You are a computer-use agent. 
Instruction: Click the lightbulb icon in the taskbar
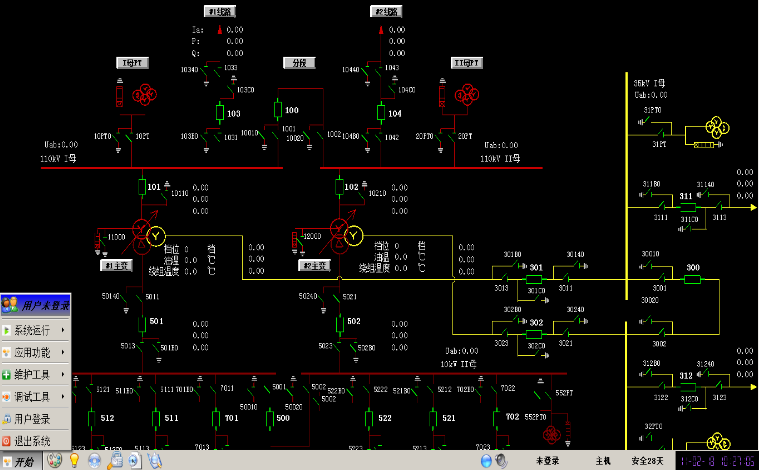click(73, 461)
